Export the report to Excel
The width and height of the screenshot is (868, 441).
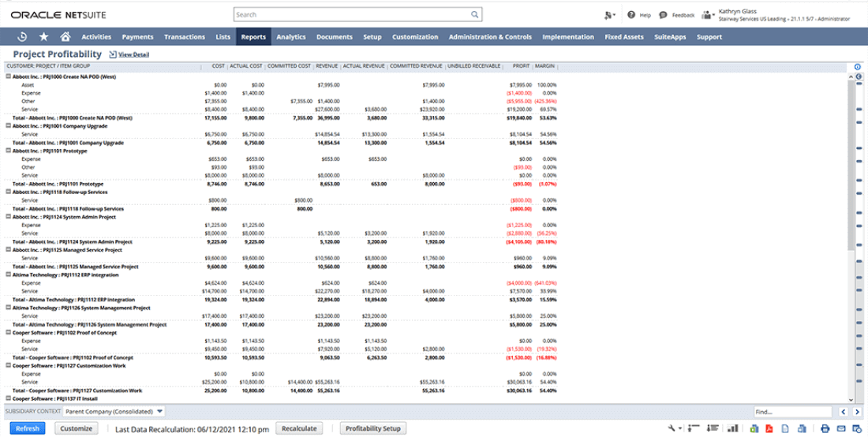[x=754, y=428]
